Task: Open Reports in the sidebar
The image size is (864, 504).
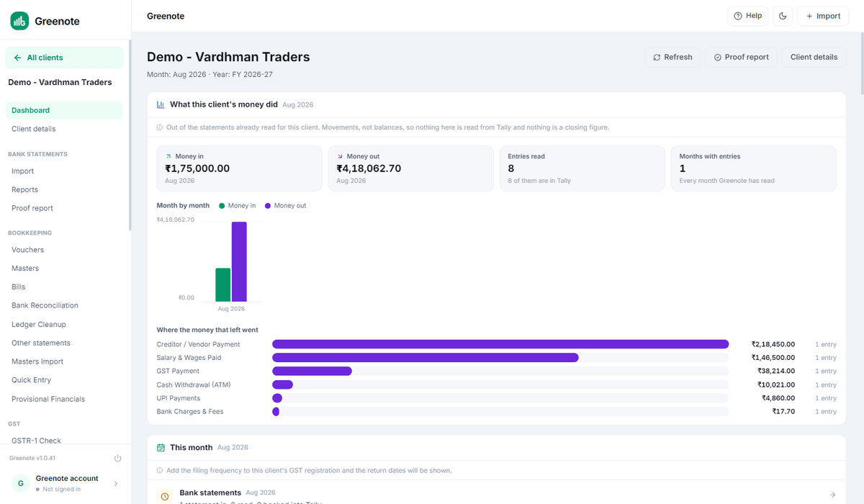Action: click(65, 189)
